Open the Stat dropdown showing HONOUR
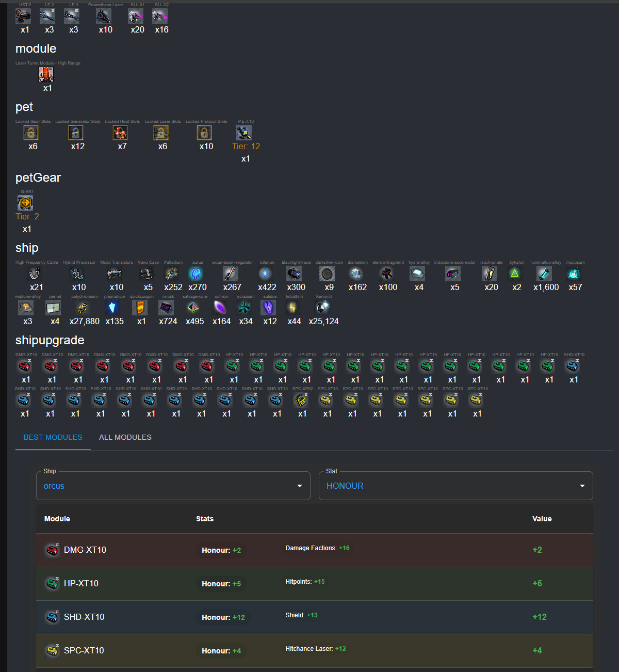 coord(456,486)
